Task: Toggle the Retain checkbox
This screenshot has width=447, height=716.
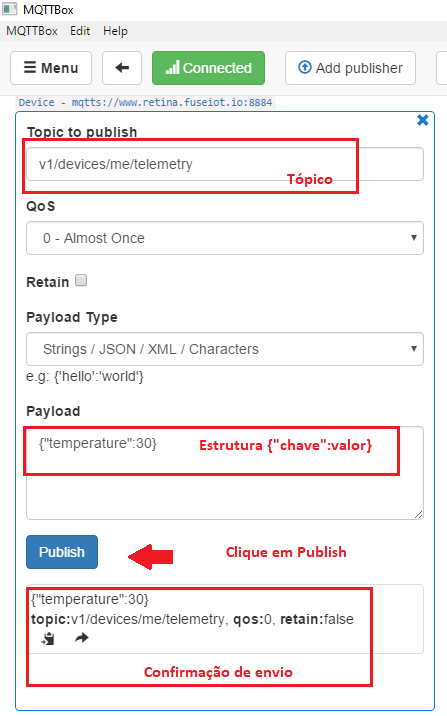Action: tap(81, 280)
